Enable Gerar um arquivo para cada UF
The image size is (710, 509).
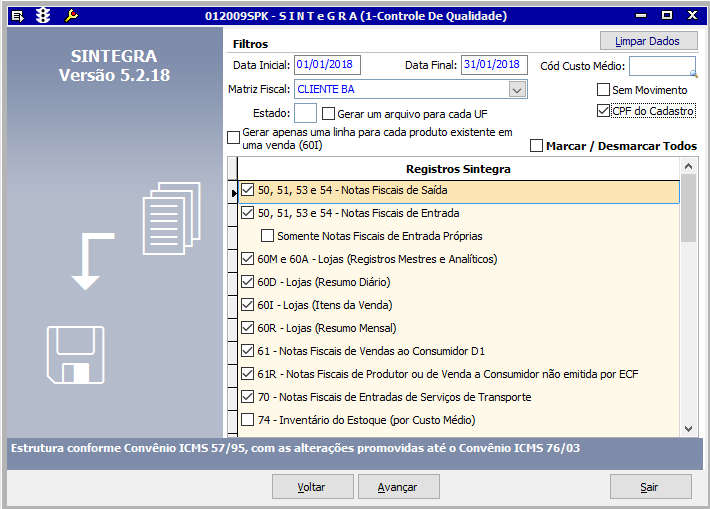point(328,113)
